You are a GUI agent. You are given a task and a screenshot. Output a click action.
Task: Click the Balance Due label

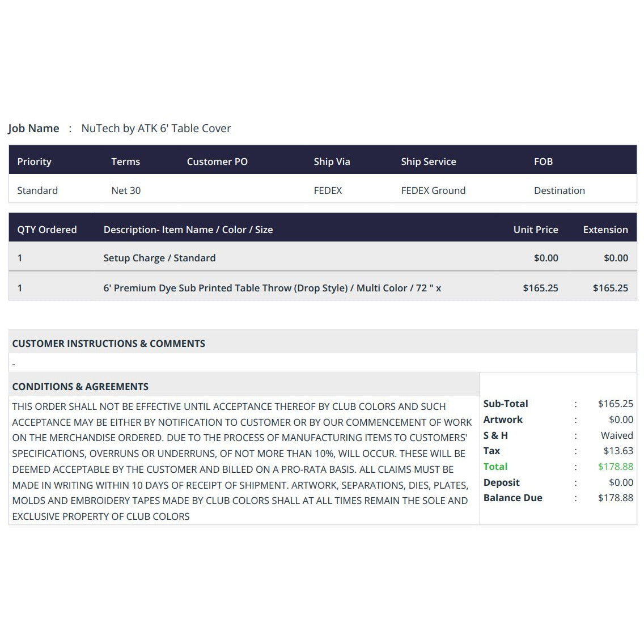tap(512, 498)
